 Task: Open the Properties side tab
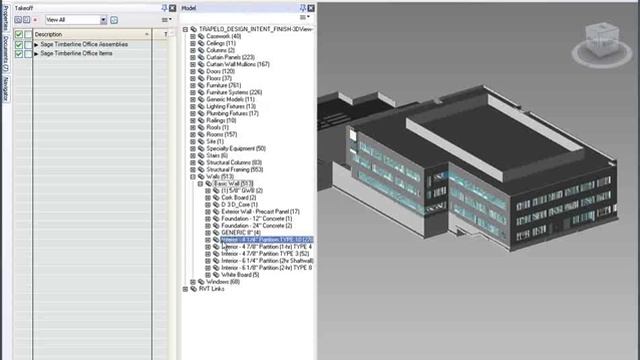(x=5, y=18)
